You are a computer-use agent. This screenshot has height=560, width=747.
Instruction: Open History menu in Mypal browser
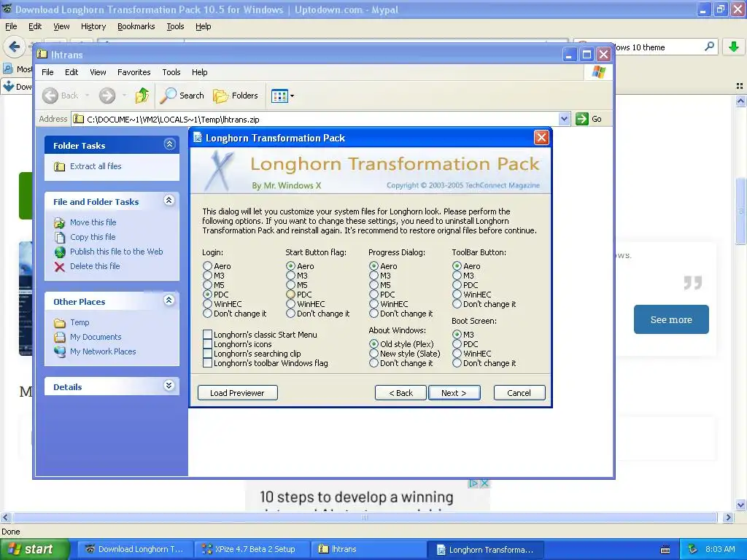tap(93, 27)
